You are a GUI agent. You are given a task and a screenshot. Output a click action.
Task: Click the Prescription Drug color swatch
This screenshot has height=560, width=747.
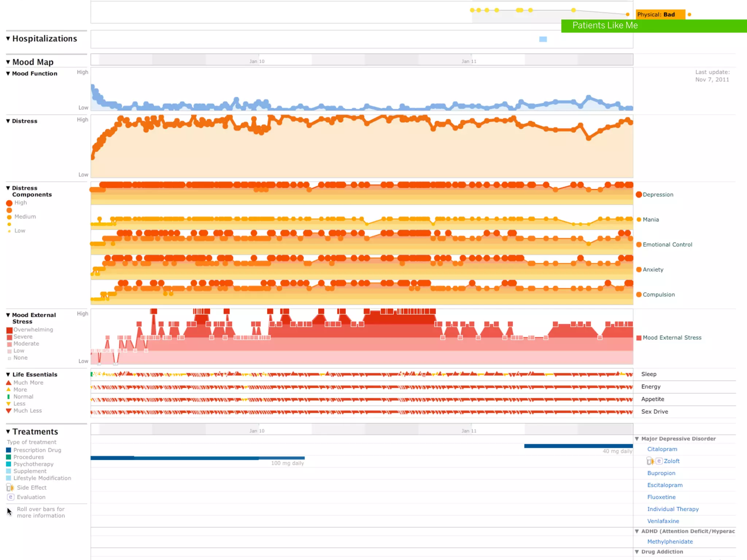[x=9, y=450]
